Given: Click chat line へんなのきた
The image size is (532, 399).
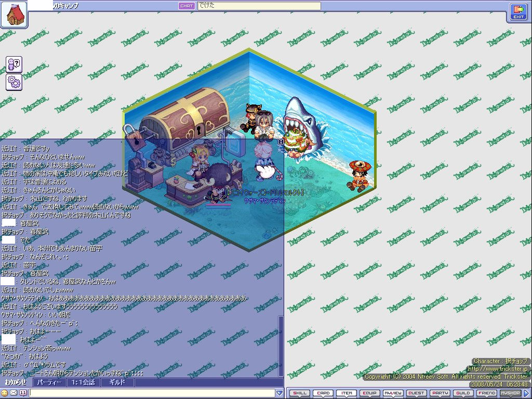Looking at the screenshot, I should click(39, 323).
